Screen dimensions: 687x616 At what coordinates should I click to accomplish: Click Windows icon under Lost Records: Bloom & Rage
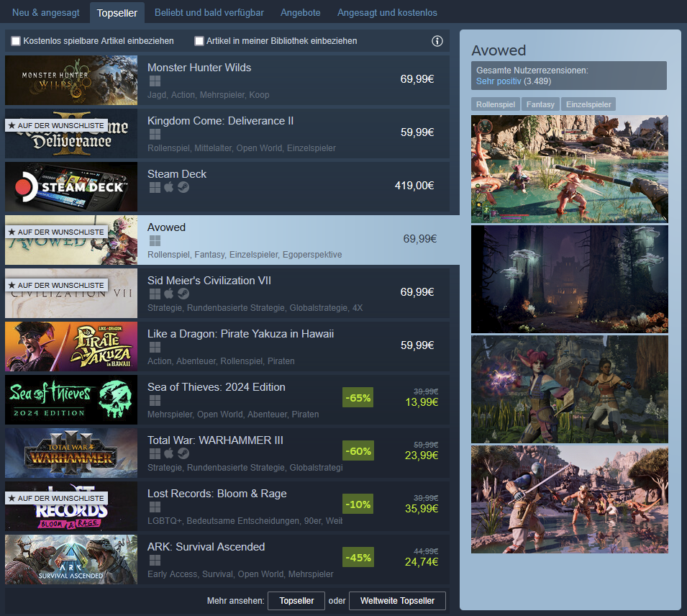point(155,507)
